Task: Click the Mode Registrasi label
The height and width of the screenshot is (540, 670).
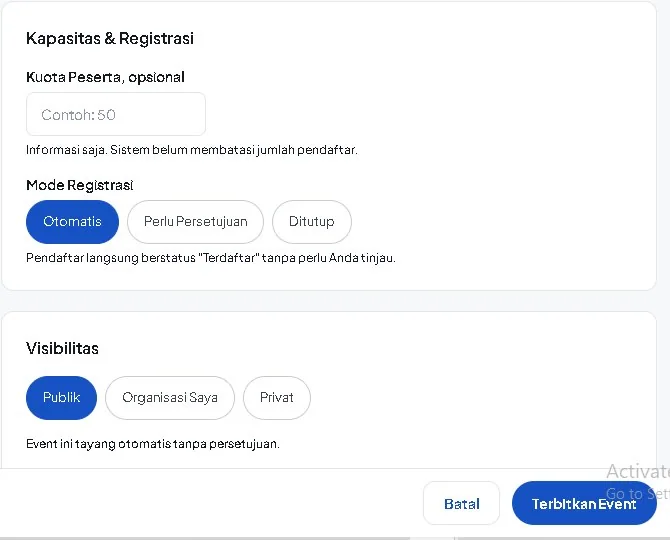Action: (79, 185)
